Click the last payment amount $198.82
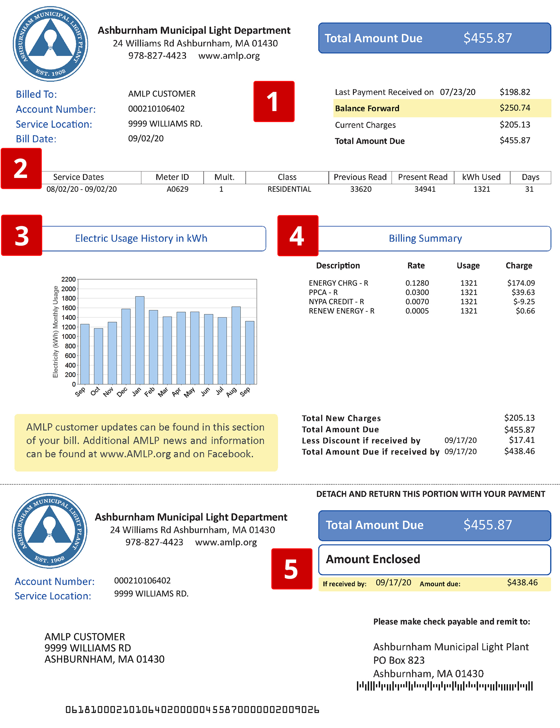 (515, 92)
